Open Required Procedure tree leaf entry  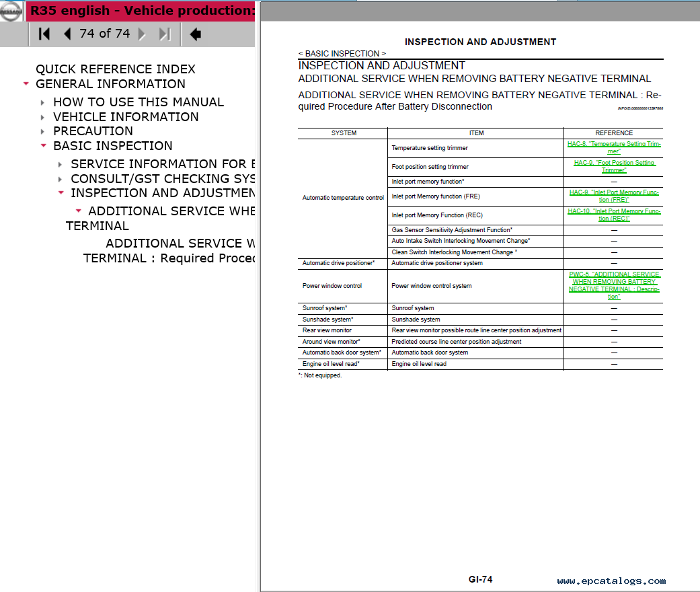point(169,251)
